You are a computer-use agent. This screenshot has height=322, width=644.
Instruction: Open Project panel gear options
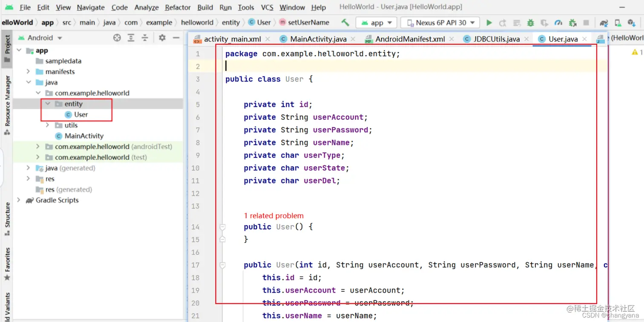[162, 38]
